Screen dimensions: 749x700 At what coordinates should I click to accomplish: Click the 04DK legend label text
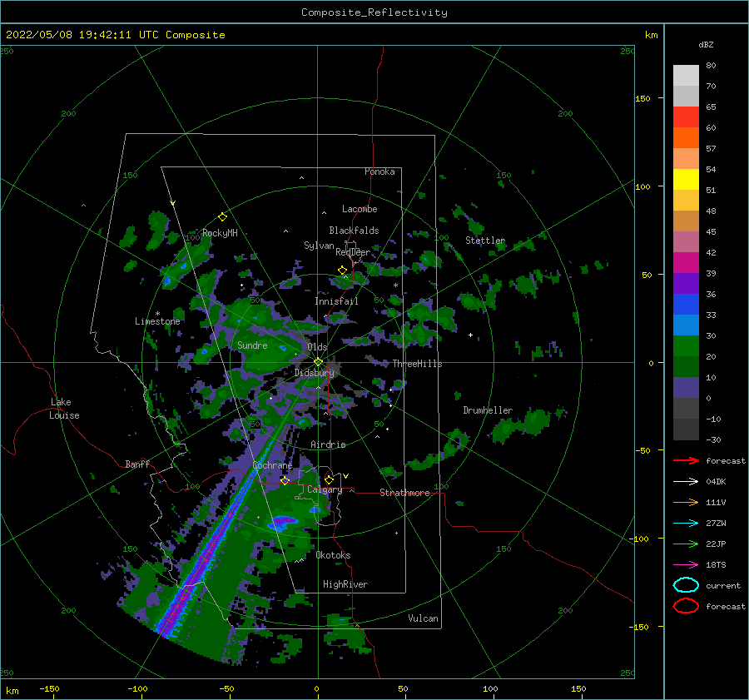[716, 481]
